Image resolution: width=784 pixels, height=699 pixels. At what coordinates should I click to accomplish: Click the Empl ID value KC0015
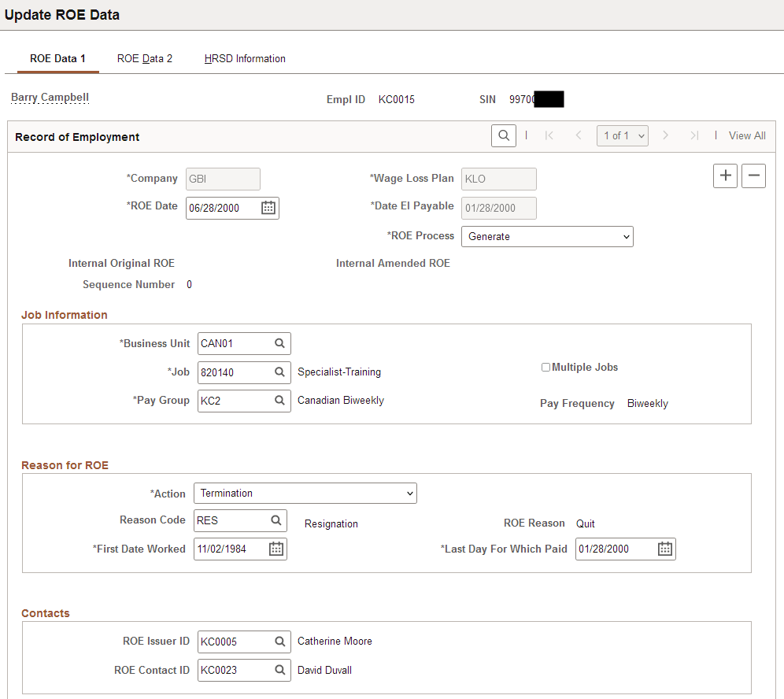(397, 99)
